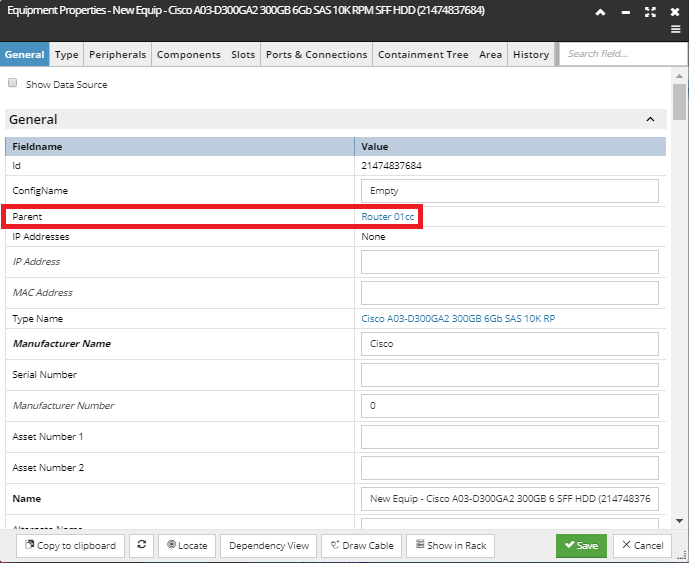Close the Equipment Properties dialog
The image size is (690, 563).
pyautogui.click(x=675, y=12)
